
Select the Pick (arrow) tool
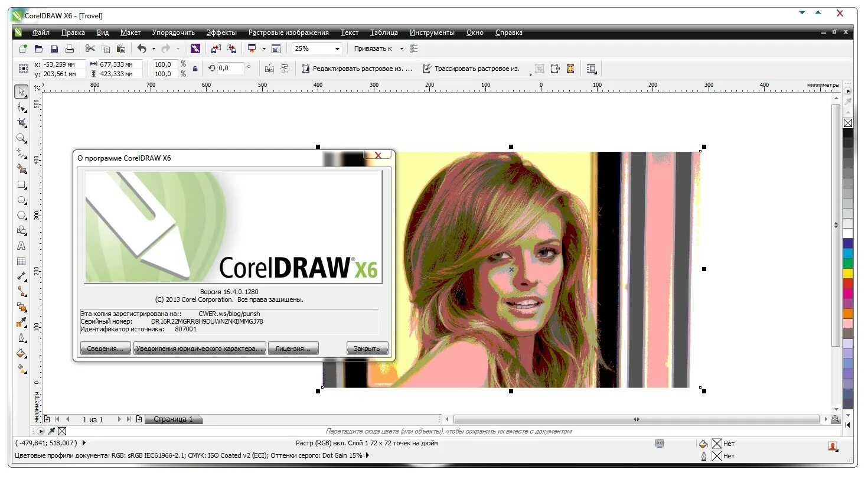(22, 92)
